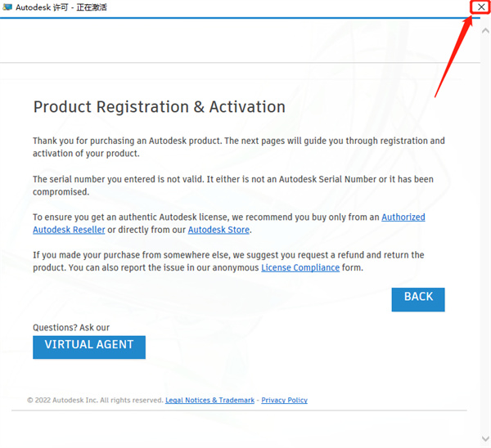Click the Autodesk logo in the title bar
This screenshot has width=491, height=448.
pyautogui.click(x=8, y=7)
